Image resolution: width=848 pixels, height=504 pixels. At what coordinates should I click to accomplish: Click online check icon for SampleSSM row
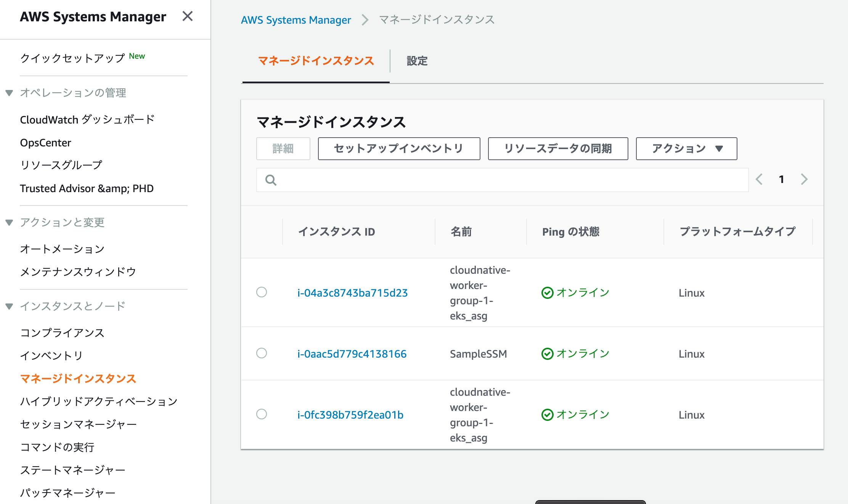coord(547,354)
